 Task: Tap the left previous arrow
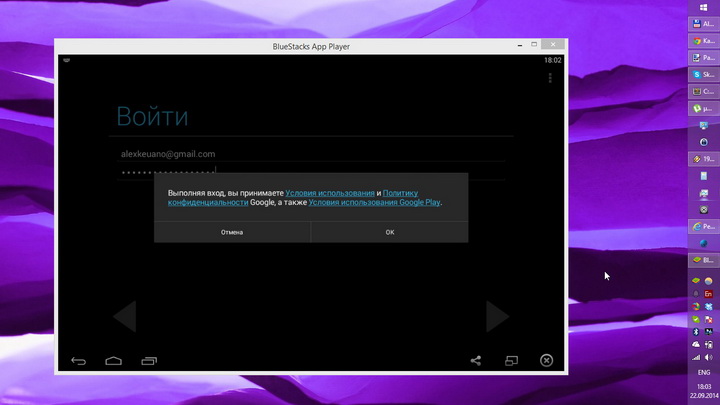point(125,316)
